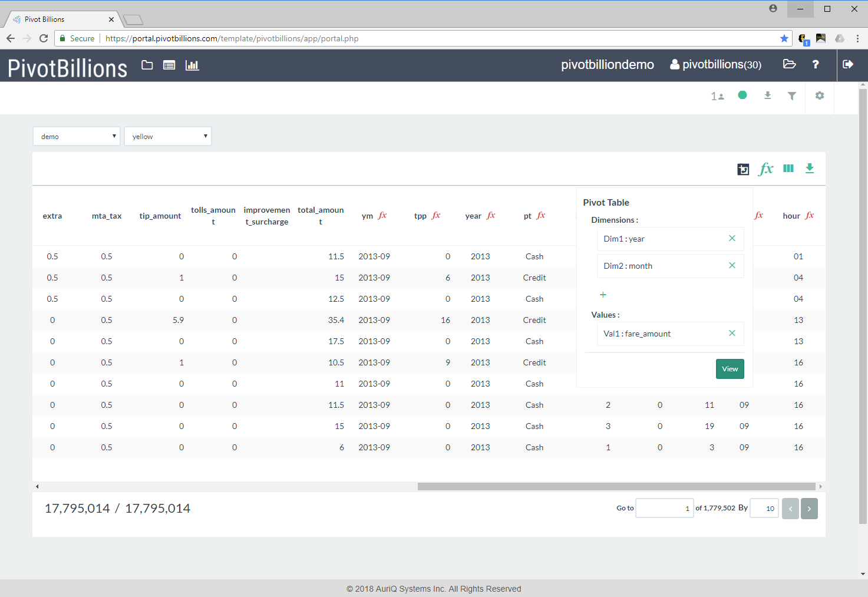The width and height of the screenshot is (868, 597).
Task: Open Chrome menu three dots
Action: tap(857, 38)
